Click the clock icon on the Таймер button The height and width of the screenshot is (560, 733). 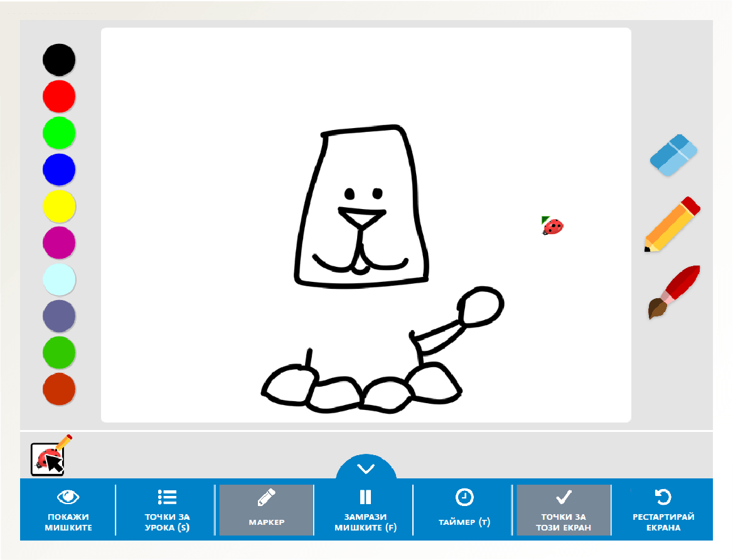[464, 497]
